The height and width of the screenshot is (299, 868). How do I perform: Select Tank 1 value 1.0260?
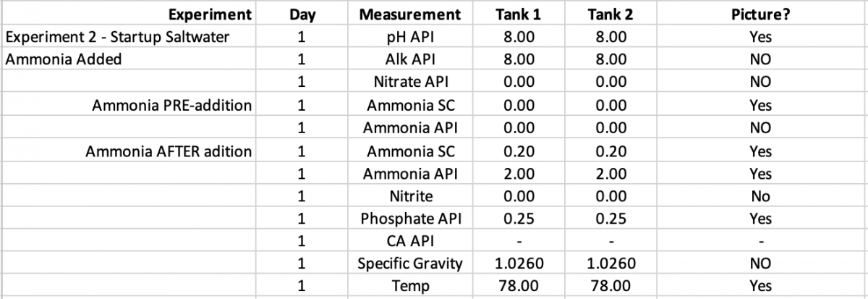518,264
